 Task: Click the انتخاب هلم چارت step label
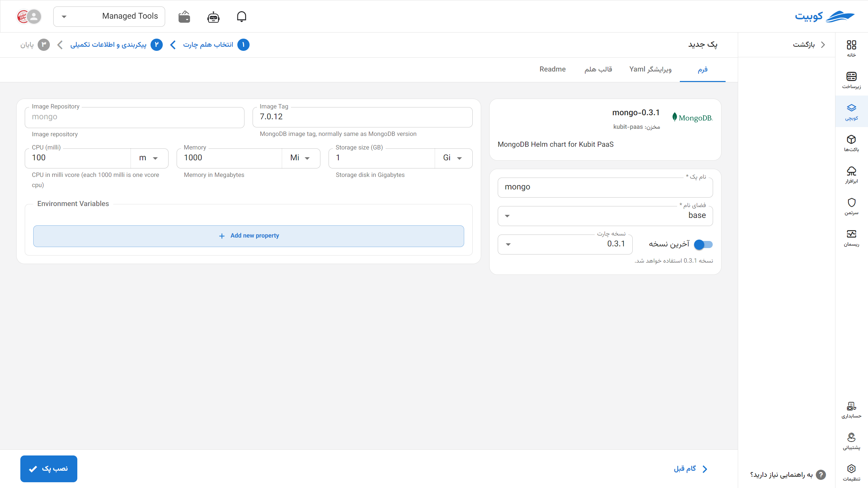(x=208, y=45)
